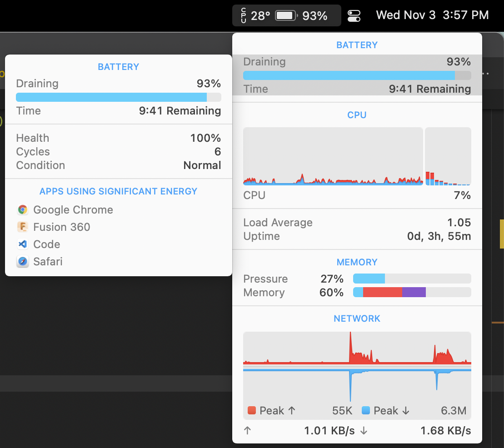Open the CPU section header
This screenshot has width=504, height=448.
tap(357, 115)
